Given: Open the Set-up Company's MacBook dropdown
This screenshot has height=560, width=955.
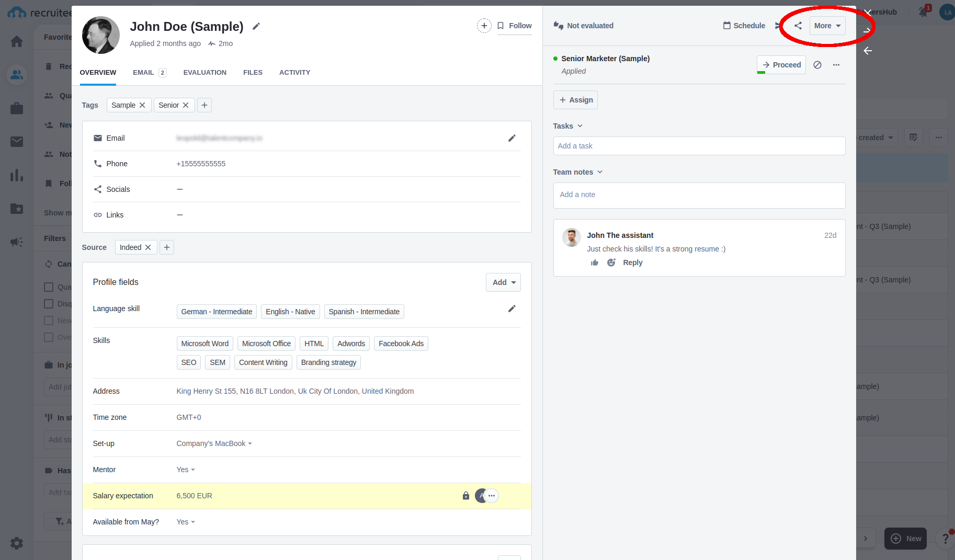Looking at the screenshot, I should 214,443.
